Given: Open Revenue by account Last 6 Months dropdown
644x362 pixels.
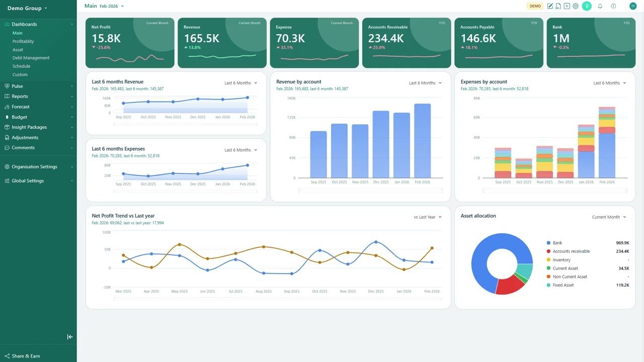Looking at the screenshot, I should (x=425, y=83).
